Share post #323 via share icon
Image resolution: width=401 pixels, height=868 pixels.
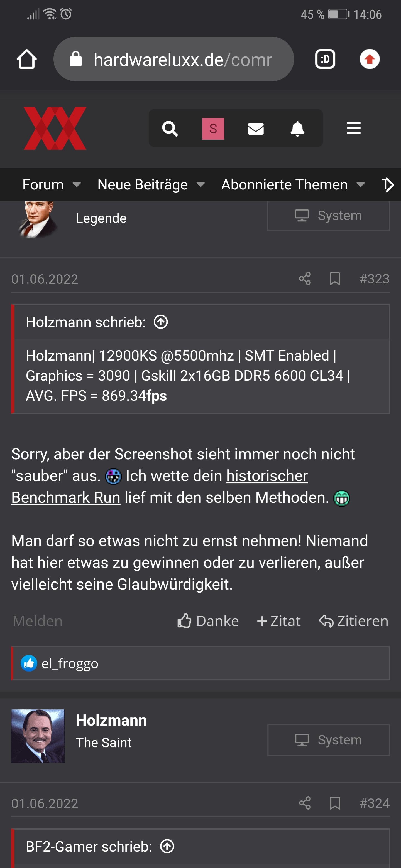[x=305, y=279]
